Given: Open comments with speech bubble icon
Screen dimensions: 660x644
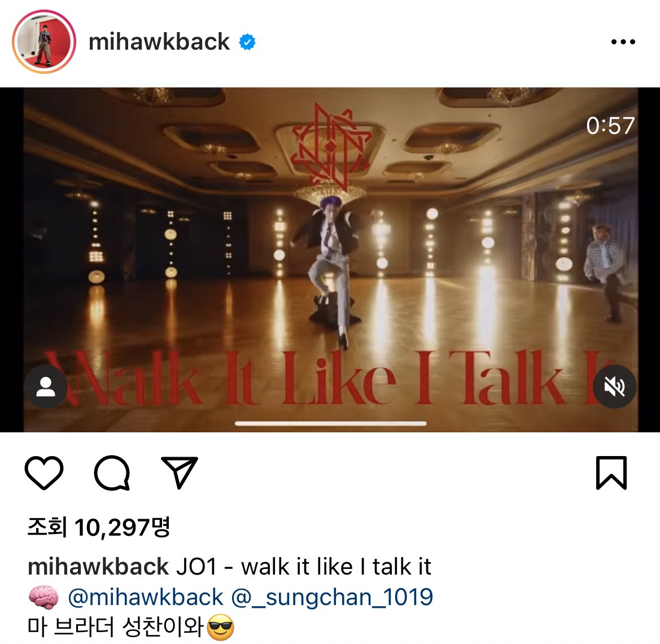Looking at the screenshot, I should pos(112,472).
